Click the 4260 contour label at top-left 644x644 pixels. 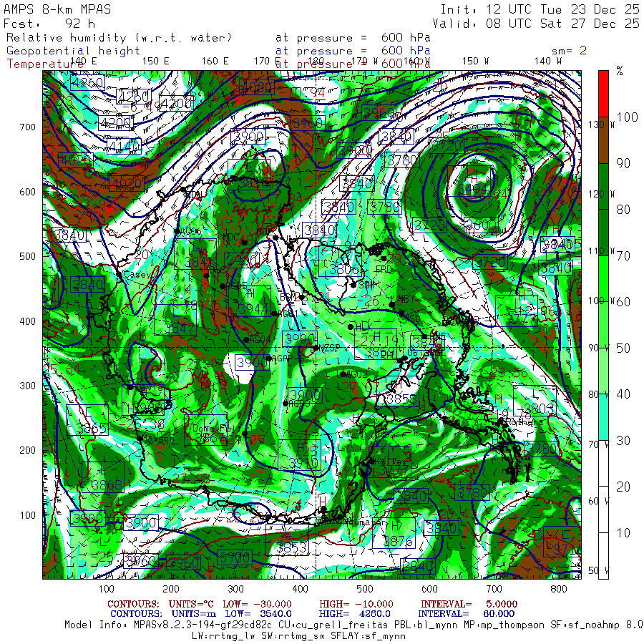[87, 82]
